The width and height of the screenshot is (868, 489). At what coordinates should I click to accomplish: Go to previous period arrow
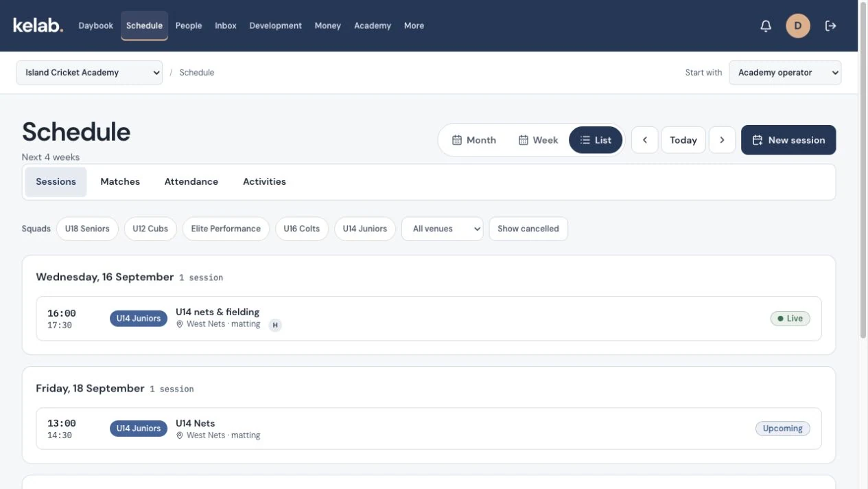[644, 140]
